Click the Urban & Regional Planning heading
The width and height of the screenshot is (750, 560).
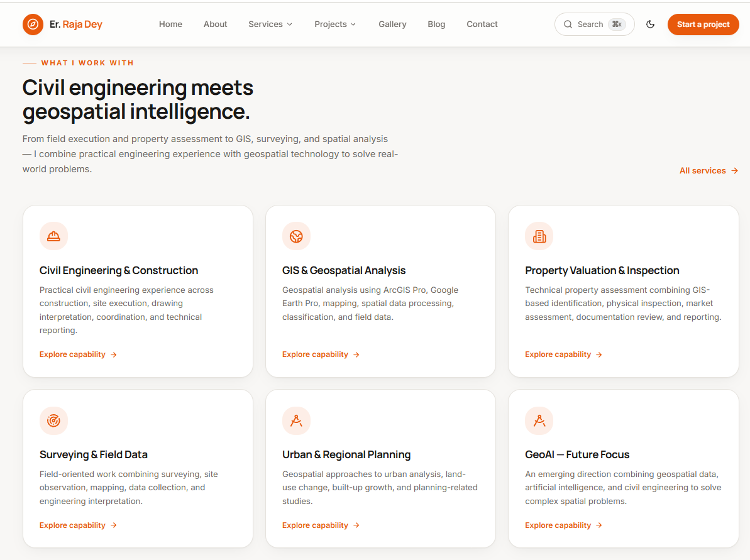[x=346, y=455]
